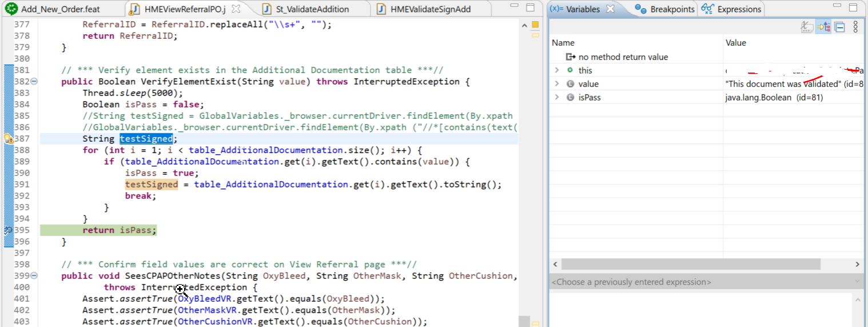The width and height of the screenshot is (868, 327).
Task: Maximize the code editor area
Action: click(531, 7)
